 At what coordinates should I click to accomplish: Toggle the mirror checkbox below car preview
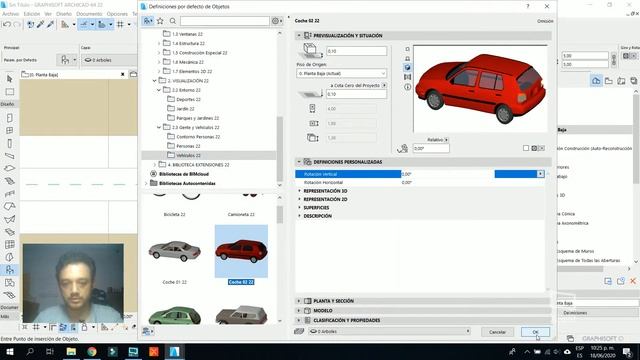(526, 148)
